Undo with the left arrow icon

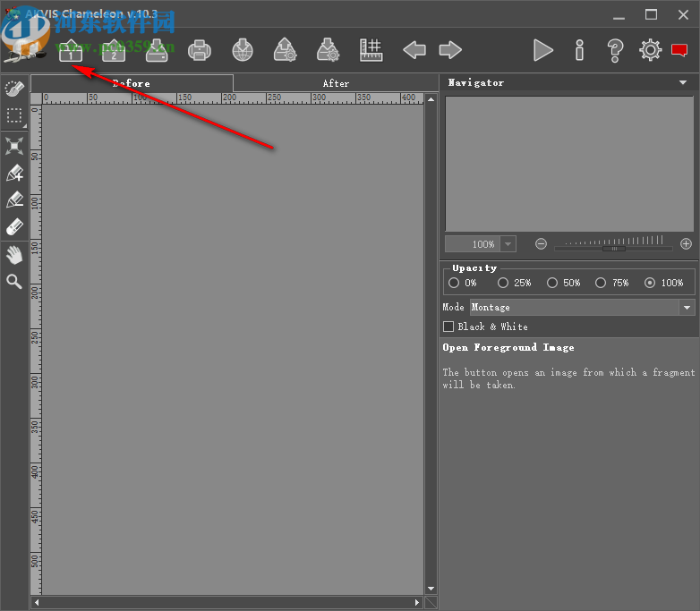pos(414,50)
